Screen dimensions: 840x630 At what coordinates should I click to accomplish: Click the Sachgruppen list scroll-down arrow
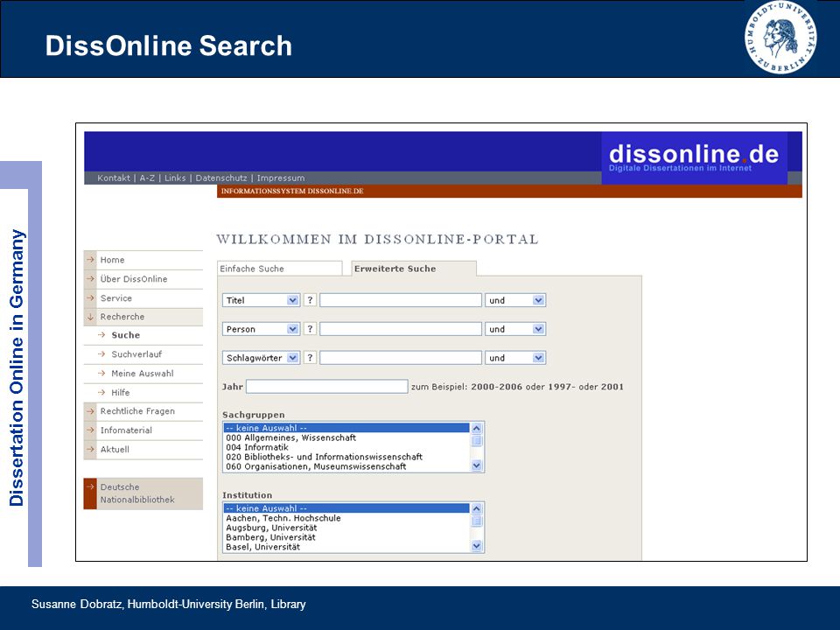pyautogui.click(x=477, y=466)
